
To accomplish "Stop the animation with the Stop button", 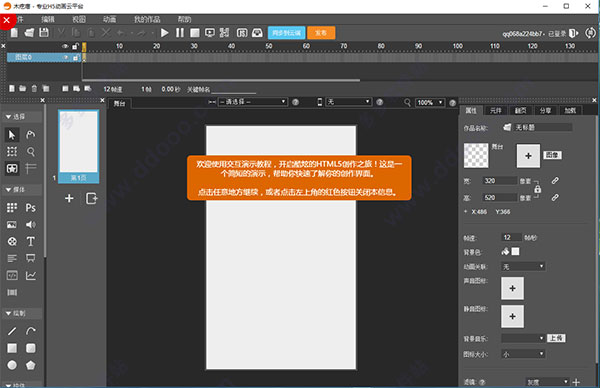I will [x=195, y=33].
